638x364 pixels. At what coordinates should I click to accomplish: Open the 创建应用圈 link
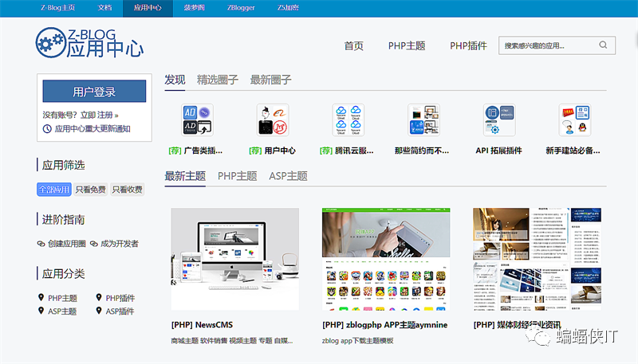(67, 244)
